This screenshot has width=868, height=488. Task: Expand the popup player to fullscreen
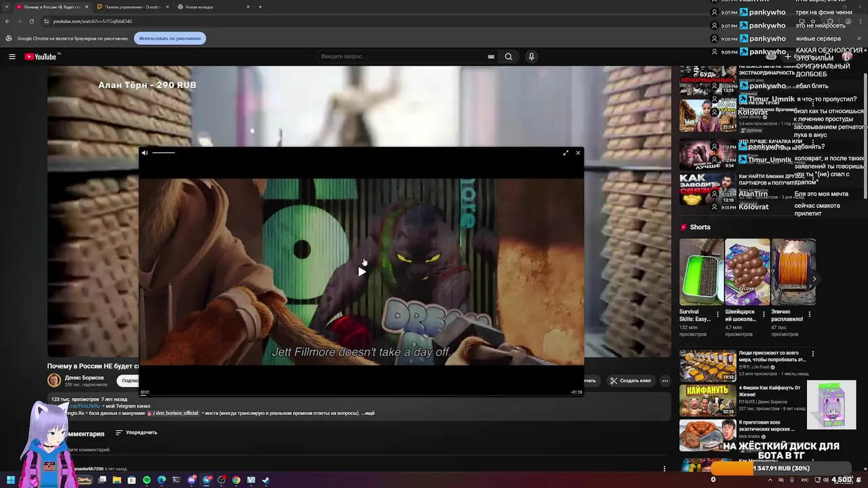pyautogui.click(x=566, y=153)
